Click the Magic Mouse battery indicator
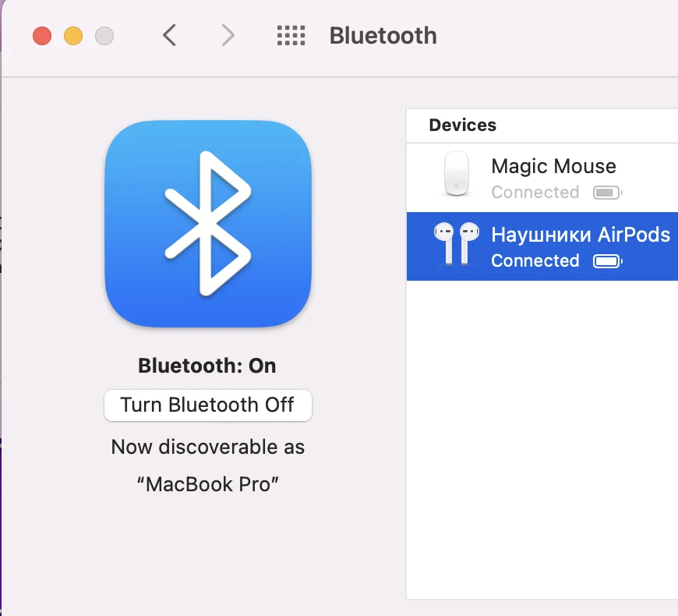678x616 pixels. point(608,193)
